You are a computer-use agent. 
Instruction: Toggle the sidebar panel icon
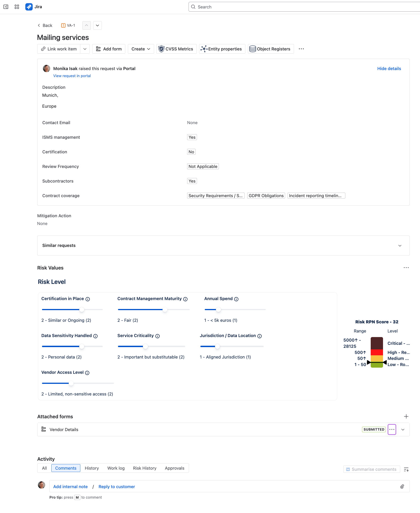(6, 7)
